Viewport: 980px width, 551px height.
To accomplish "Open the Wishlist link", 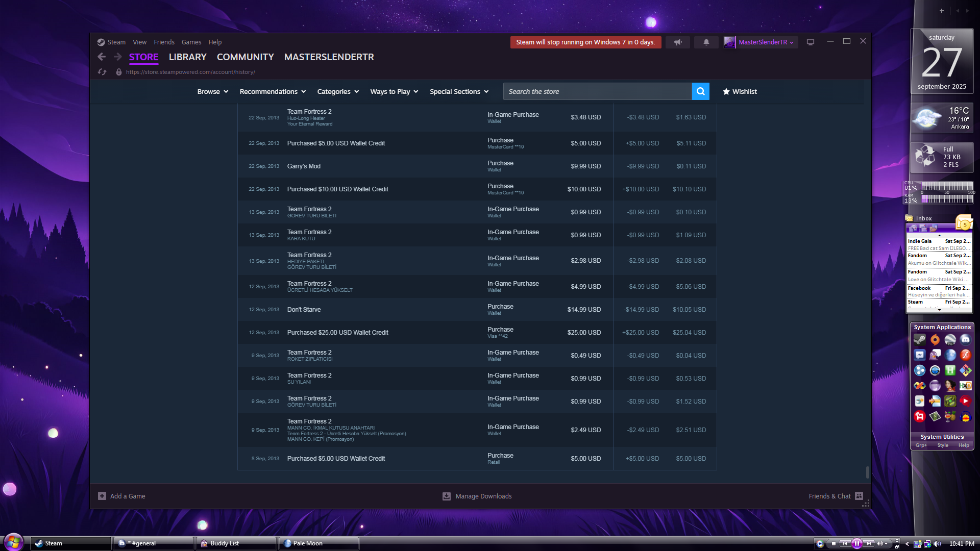I will (x=740, y=92).
